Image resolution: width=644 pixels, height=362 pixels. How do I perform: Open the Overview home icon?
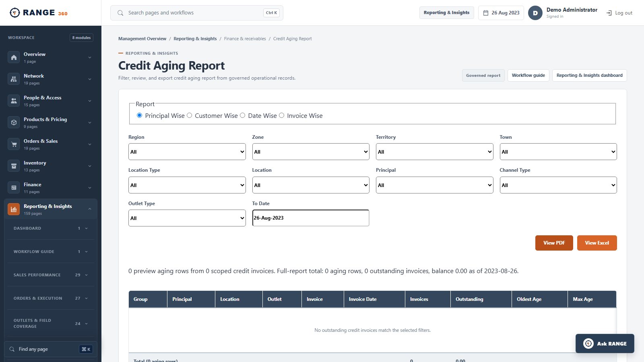tap(14, 58)
